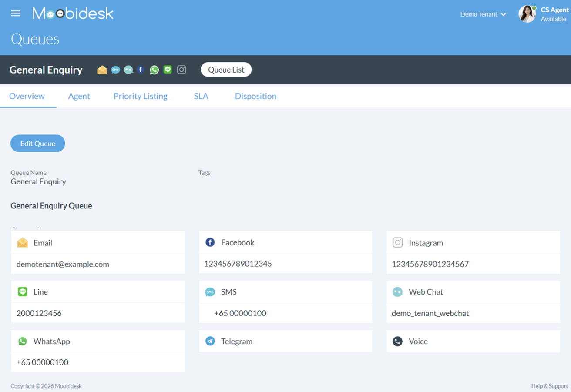
Task: Switch to the Agent tab
Action: (x=79, y=96)
